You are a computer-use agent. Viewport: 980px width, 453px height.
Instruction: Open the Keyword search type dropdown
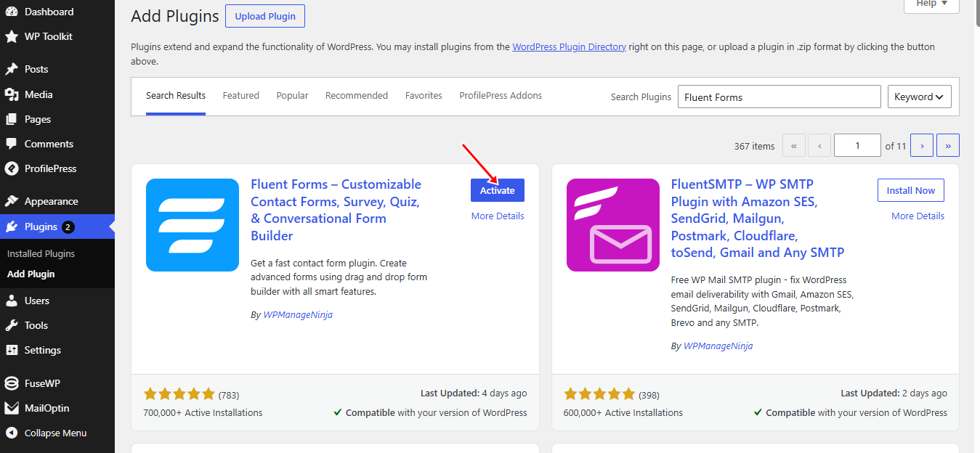(920, 97)
